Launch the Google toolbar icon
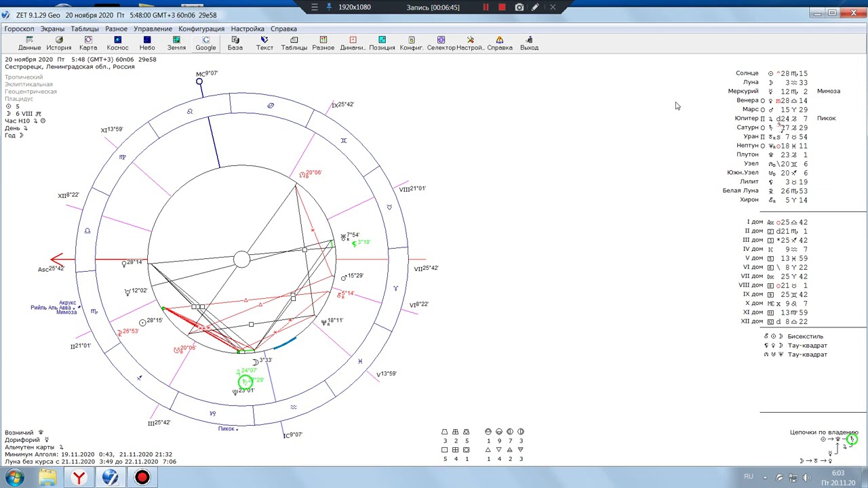Viewport: 868px width, 488px height. (x=205, y=43)
